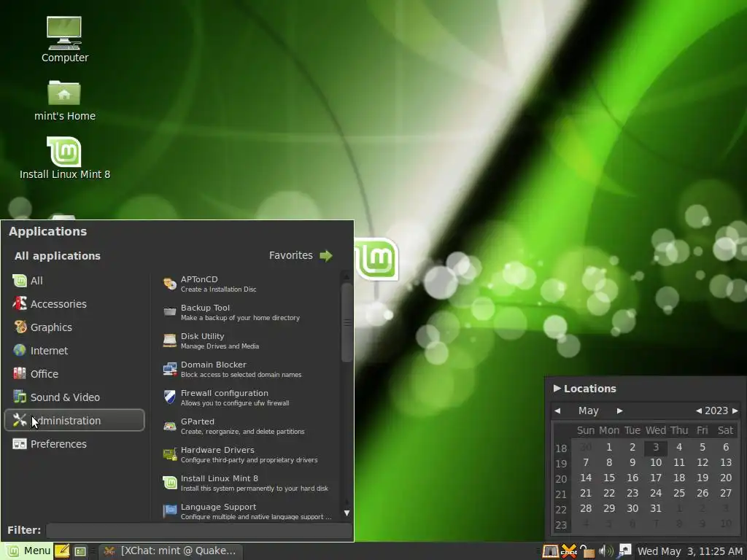This screenshot has height=560, width=747.
Task: Click the padlock tray icon
Action: [x=587, y=551]
